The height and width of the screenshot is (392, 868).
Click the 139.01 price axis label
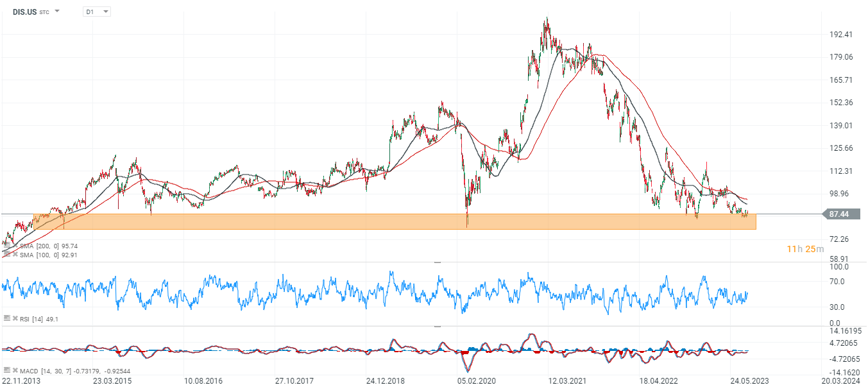click(x=841, y=125)
